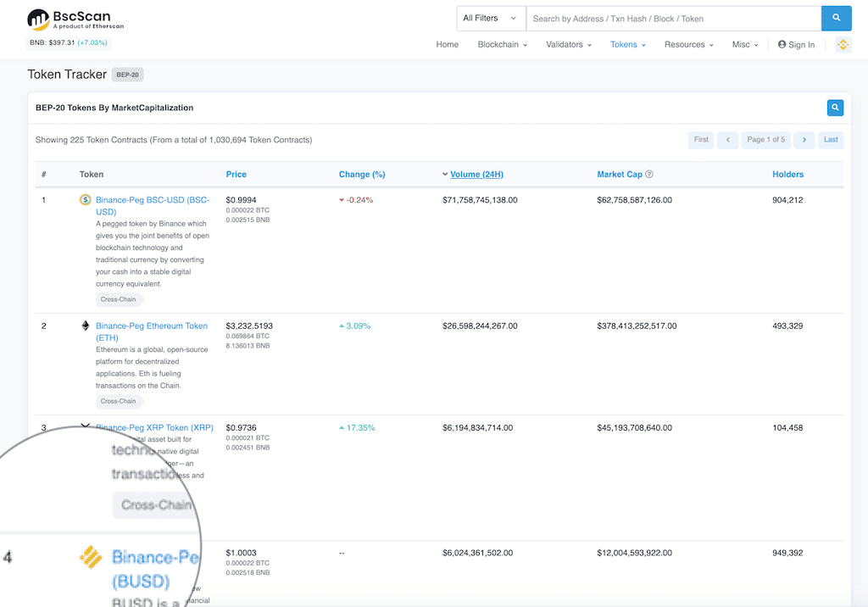Click the BEP-20 badge
868x607 pixels.
(127, 75)
